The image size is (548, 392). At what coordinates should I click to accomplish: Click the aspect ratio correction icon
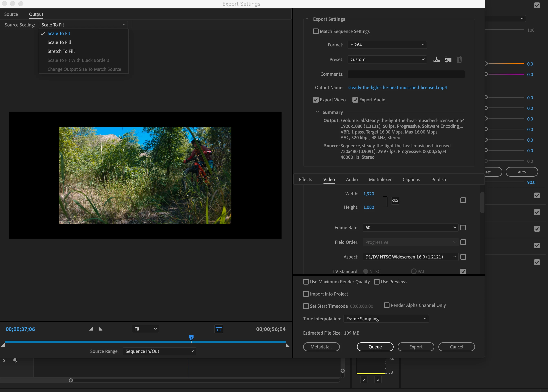tap(219, 329)
